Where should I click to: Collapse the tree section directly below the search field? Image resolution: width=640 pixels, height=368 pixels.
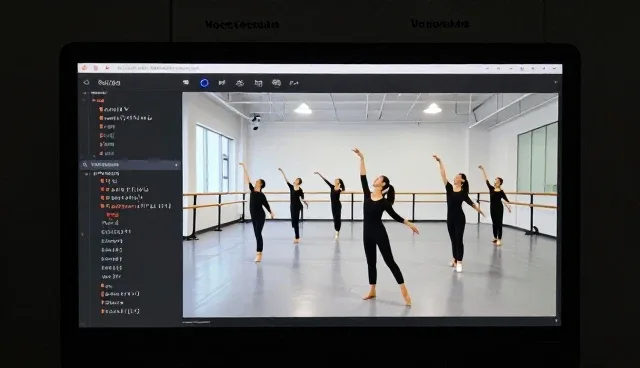pos(86,174)
